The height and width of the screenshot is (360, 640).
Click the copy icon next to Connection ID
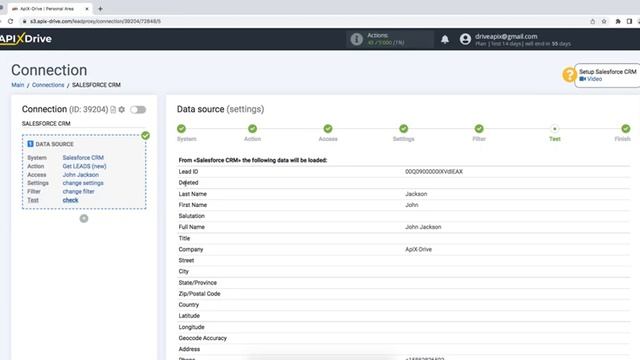(x=113, y=109)
